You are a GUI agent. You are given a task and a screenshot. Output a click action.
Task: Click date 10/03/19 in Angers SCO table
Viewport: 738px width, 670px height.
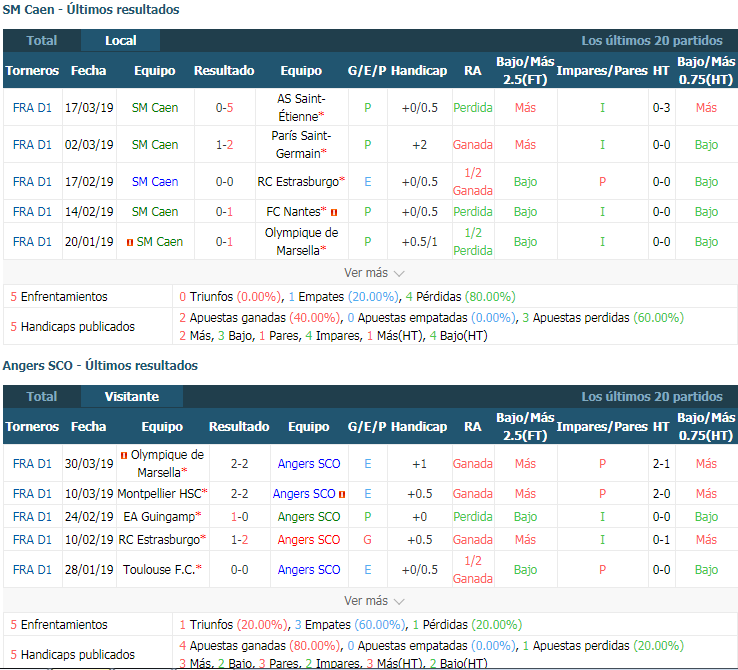(89, 494)
